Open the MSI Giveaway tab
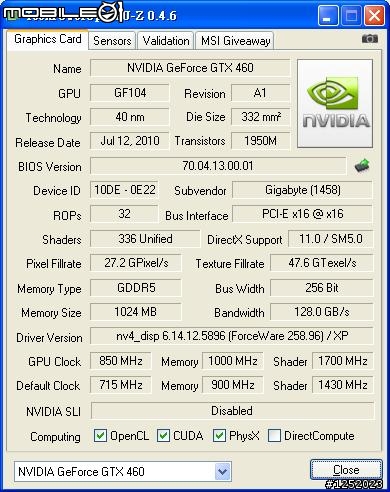 pos(235,41)
